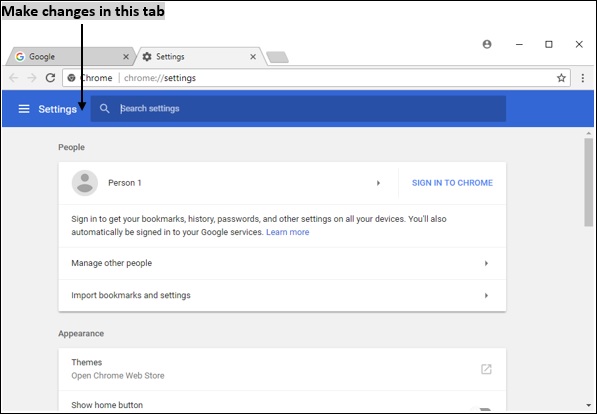Screen dimensions: 597x414
Task: Click the search magnifier icon
Action: (105, 109)
